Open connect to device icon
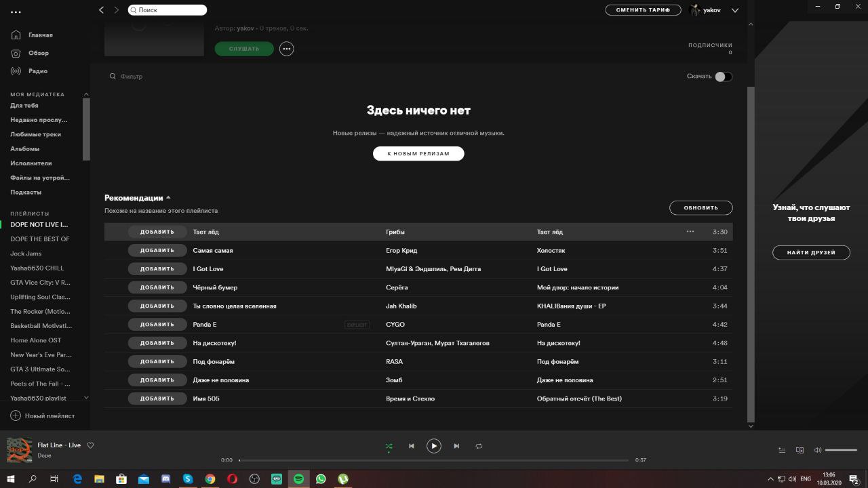This screenshot has width=868, height=488. click(800, 450)
